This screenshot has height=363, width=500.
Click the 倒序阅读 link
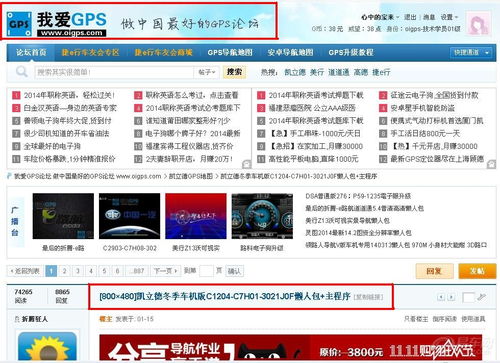pos(444,319)
